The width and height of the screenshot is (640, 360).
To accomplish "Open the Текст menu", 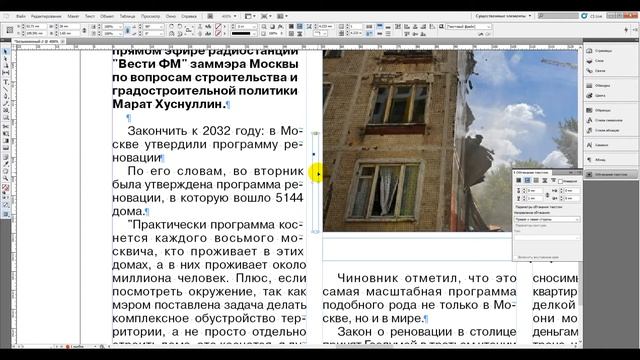I will [x=90, y=16].
